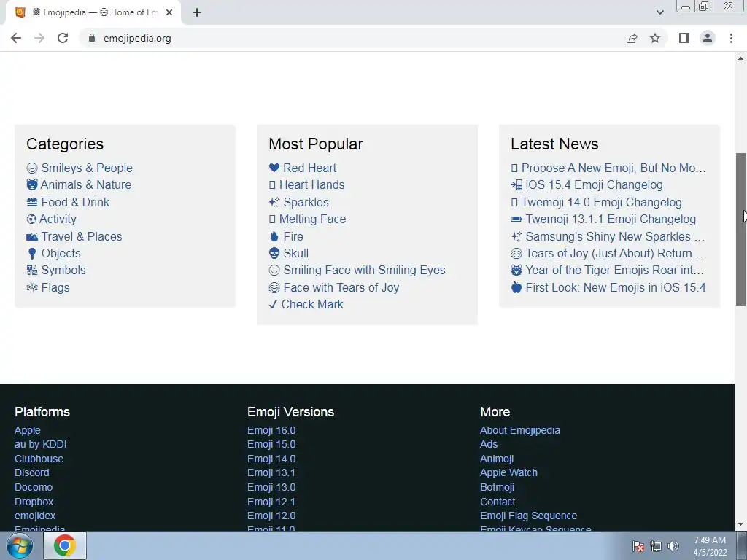Screen dimensions: 747x560
Task: Open Samsung's Shiny New Sparkles article
Action: 615,237
